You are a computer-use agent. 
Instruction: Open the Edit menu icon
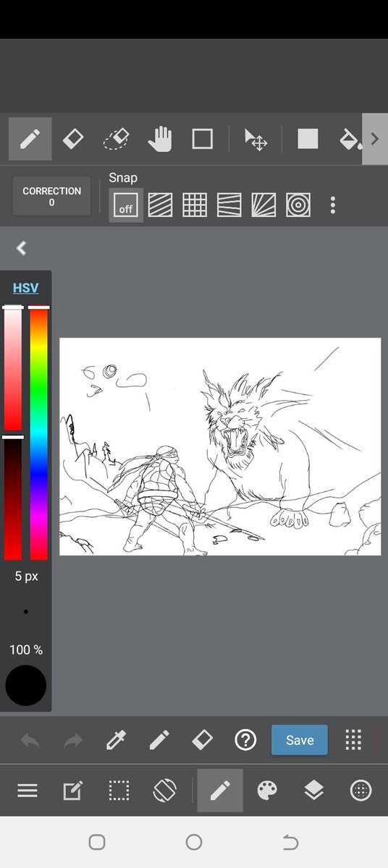(72, 791)
